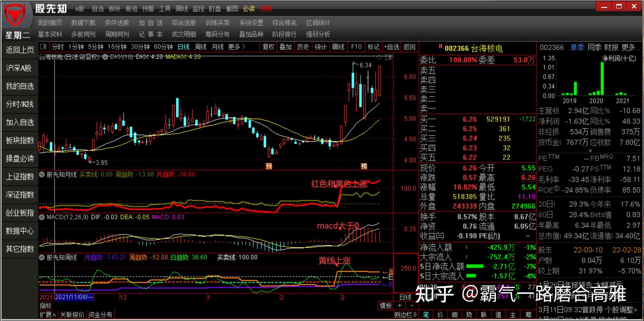Open 必读 top menu item
Image resolution: width=644 pixels, height=321 pixels.
249,9
